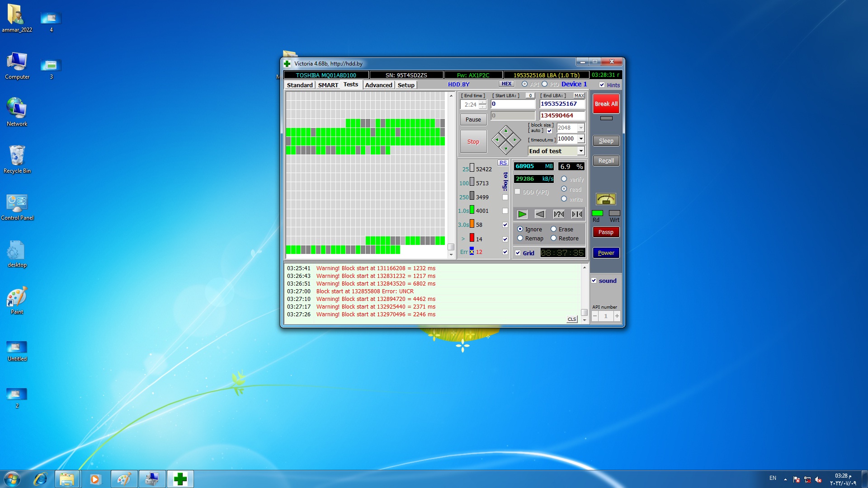Start forward scan with green play arrow
This screenshot has height=488, width=868.
(522, 214)
